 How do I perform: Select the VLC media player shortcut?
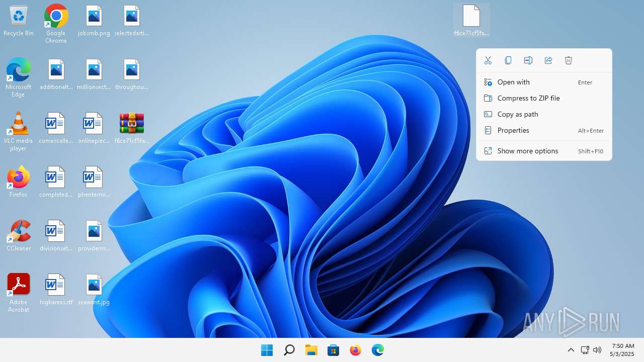click(19, 131)
